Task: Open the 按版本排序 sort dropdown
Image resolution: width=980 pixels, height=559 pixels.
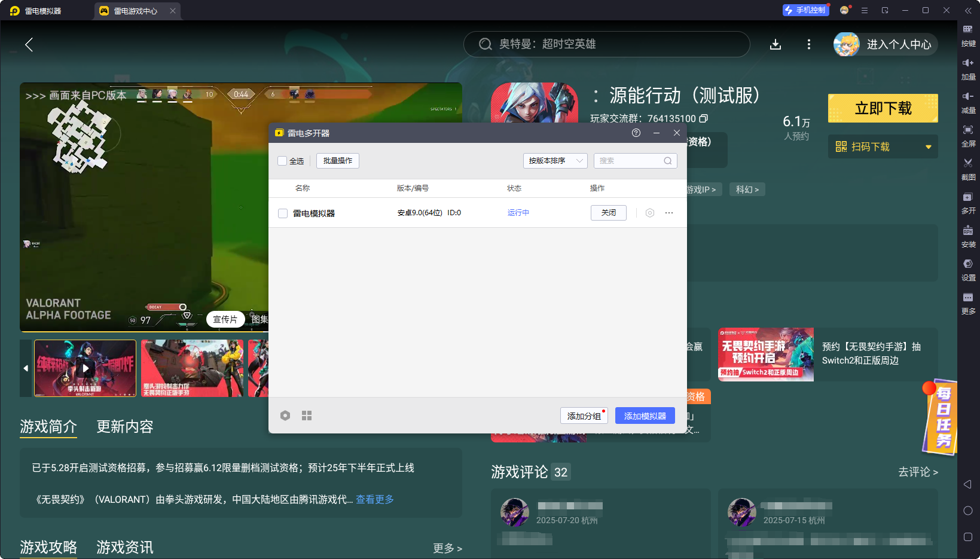Action: (x=555, y=161)
